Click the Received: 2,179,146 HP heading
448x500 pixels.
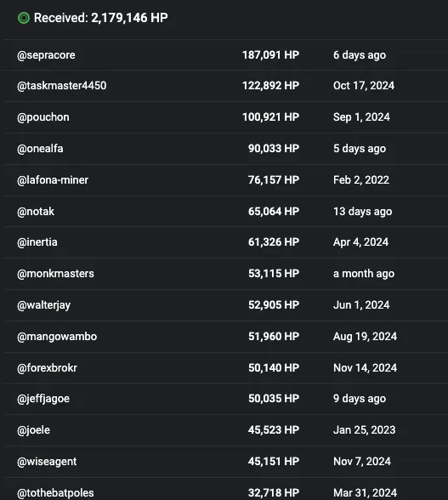pyautogui.click(x=101, y=18)
